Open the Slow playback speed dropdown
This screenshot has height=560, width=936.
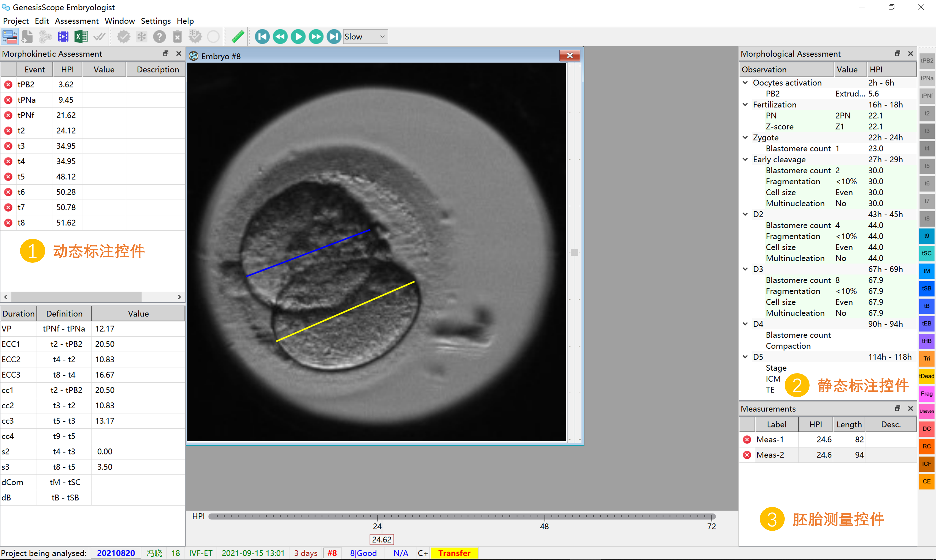pyautogui.click(x=382, y=37)
